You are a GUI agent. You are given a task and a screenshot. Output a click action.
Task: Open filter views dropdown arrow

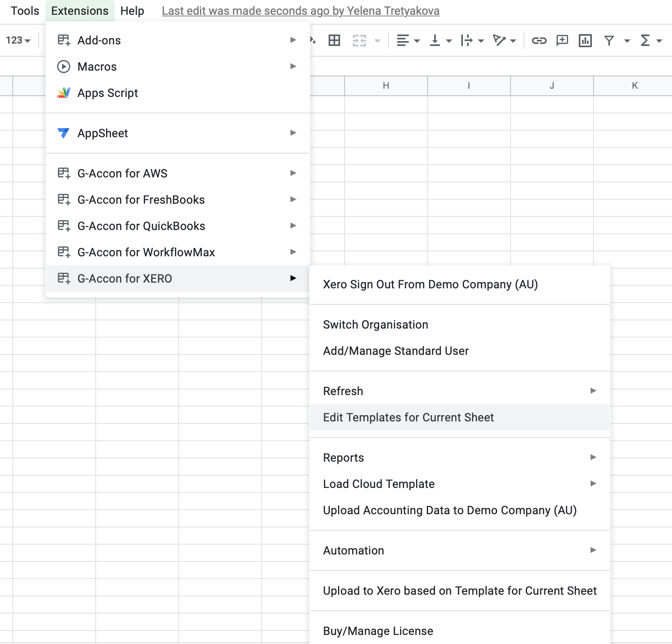(627, 41)
